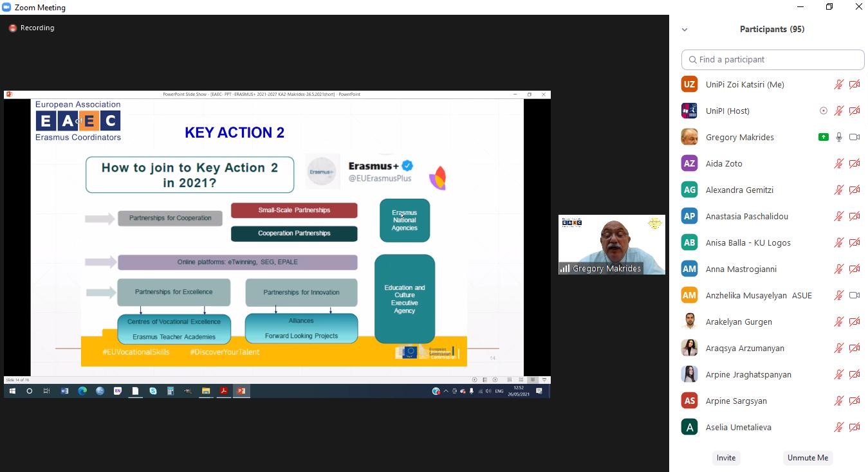This screenshot has height=472, width=868.
Task: Click the muted microphone icon for Arakelyan Gurgen
Action: (839, 322)
